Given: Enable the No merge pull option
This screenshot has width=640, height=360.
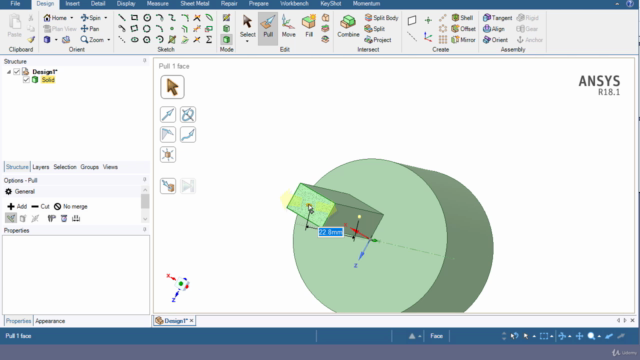Looking at the screenshot, I should point(71,207).
